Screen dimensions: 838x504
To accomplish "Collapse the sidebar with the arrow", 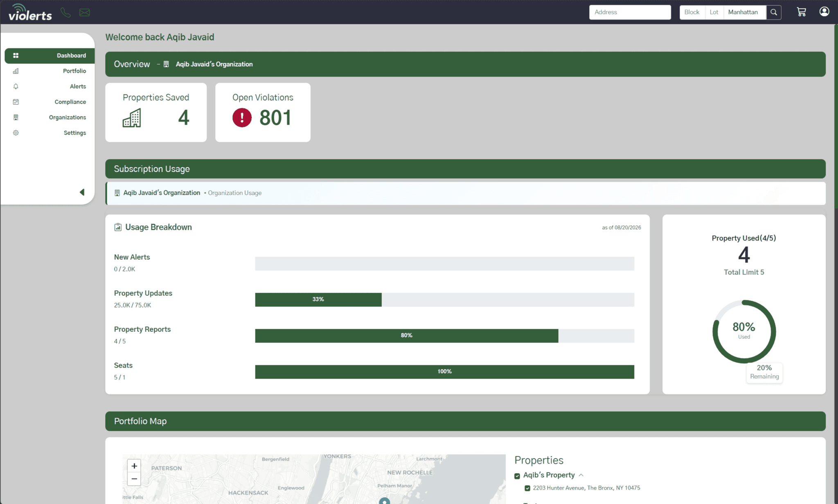I will click(x=82, y=192).
